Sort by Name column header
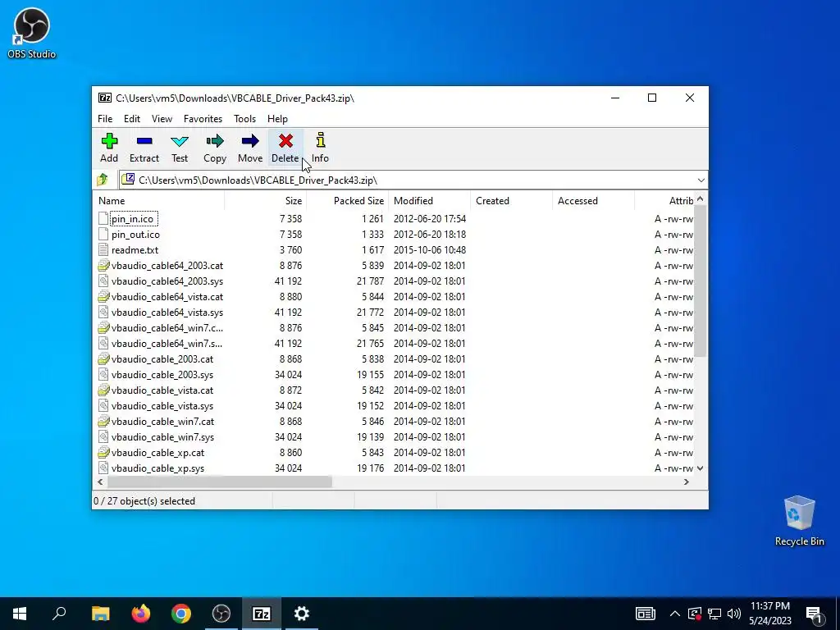Screen dimensions: 840x630 pyautogui.click(x=159, y=201)
